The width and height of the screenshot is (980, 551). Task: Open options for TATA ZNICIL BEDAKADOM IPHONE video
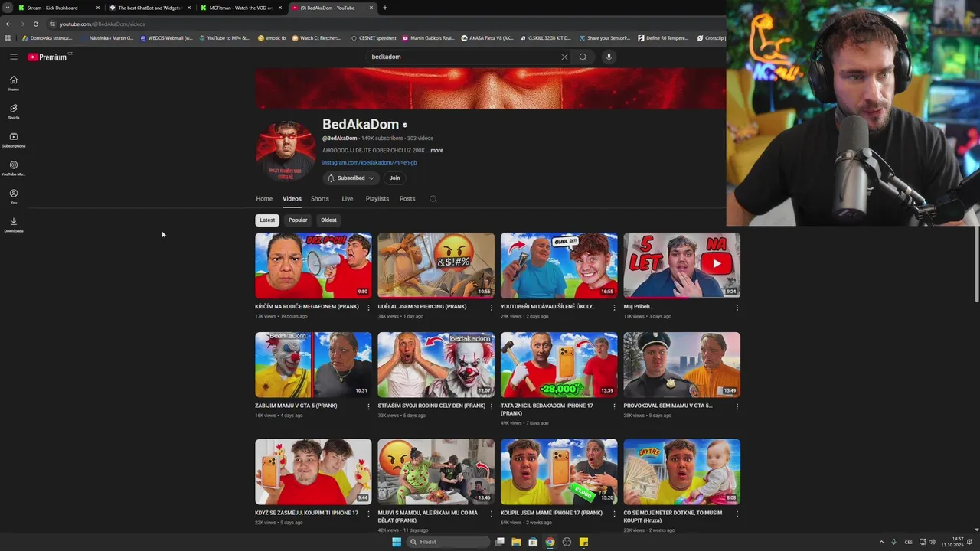[x=613, y=407]
